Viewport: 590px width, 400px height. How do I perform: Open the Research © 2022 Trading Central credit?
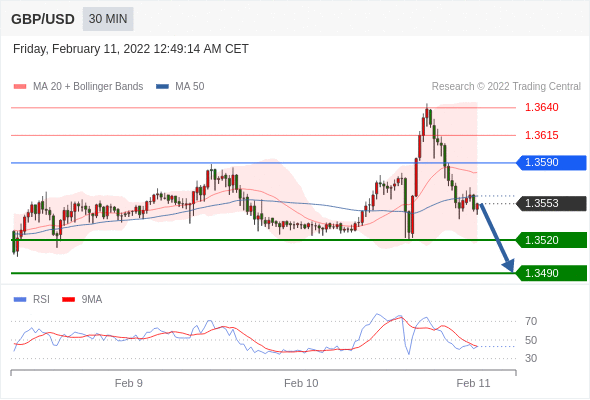click(506, 87)
